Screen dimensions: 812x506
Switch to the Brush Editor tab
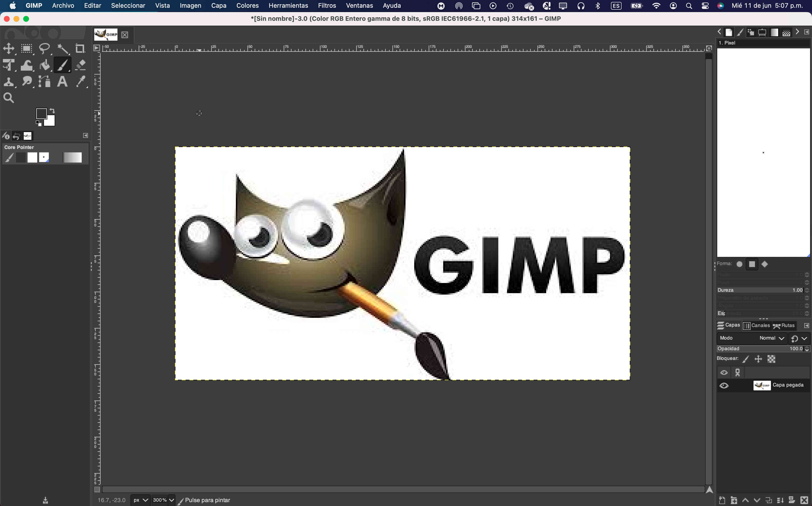(740, 32)
